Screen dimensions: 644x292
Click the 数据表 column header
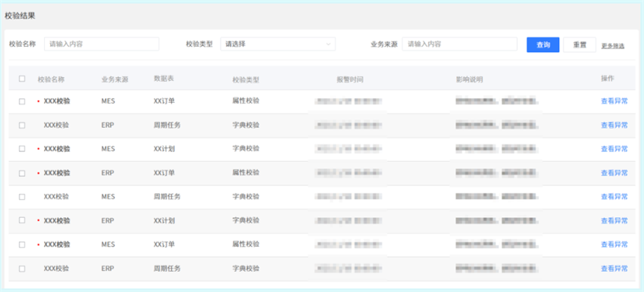click(x=164, y=78)
